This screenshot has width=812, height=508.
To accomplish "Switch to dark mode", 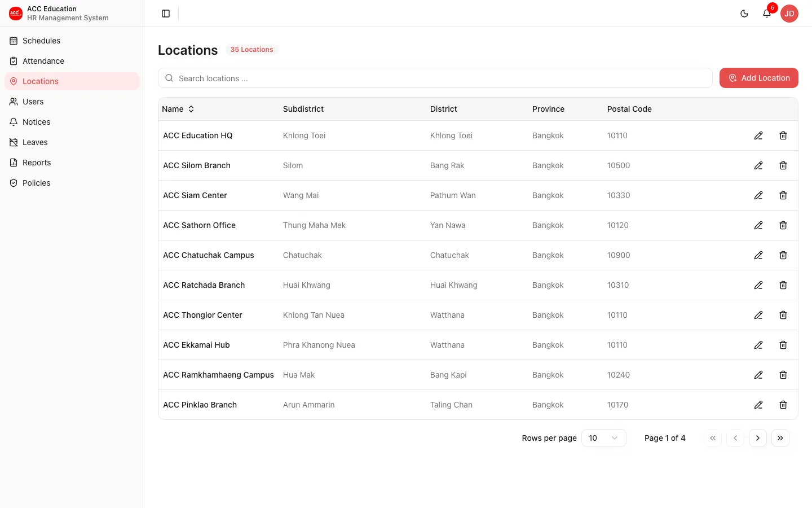I will tap(744, 14).
